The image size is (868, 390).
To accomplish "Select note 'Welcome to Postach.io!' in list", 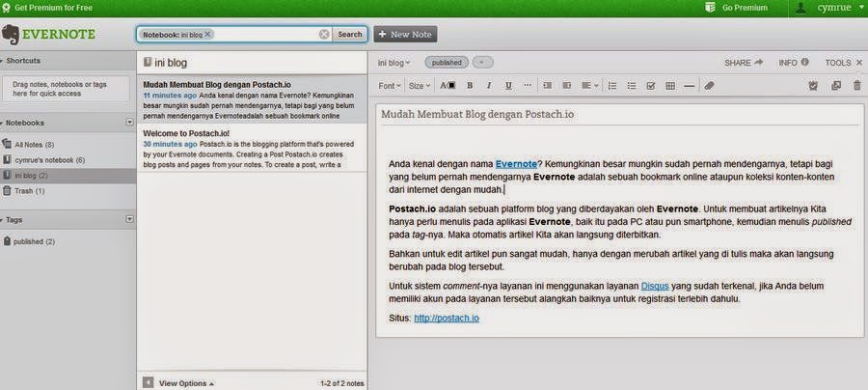I will (252, 149).
